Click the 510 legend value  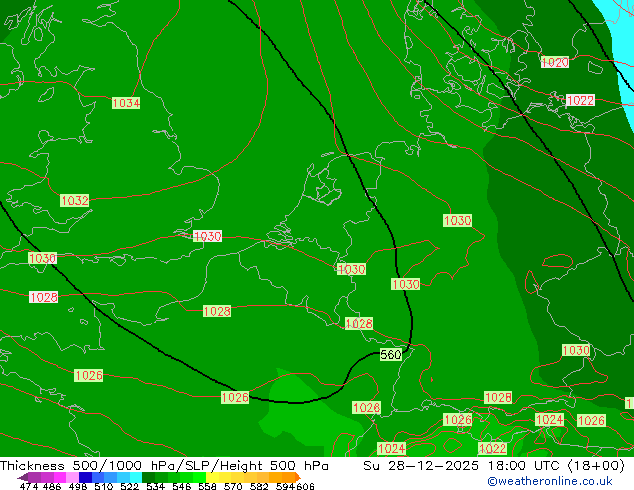[x=104, y=486]
